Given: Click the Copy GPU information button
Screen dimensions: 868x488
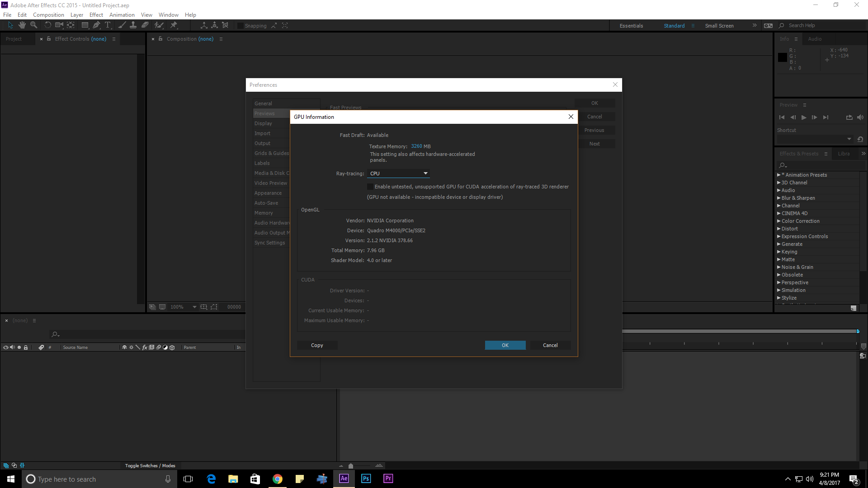Looking at the screenshot, I should (x=316, y=344).
